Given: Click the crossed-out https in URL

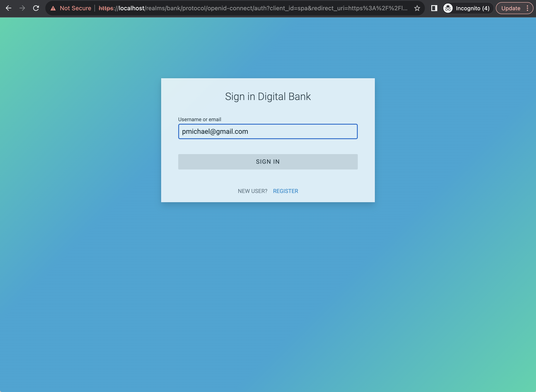Looking at the screenshot, I should coord(106,8).
